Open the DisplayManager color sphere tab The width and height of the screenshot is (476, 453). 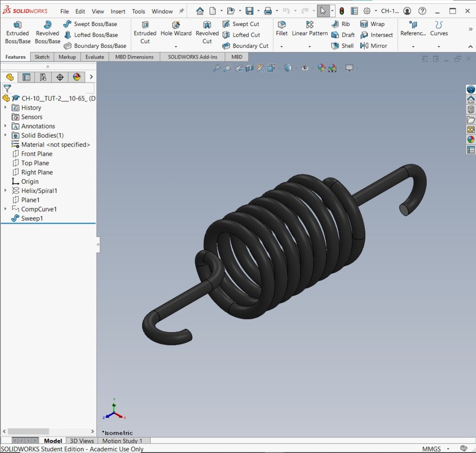(x=77, y=77)
